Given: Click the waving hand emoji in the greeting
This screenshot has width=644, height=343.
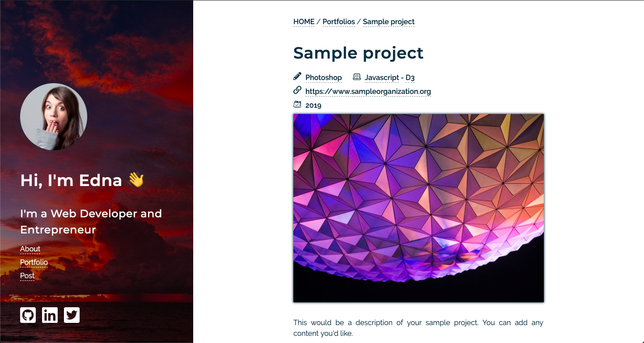Looking at the screenshot, I should [x=136, y=180].
